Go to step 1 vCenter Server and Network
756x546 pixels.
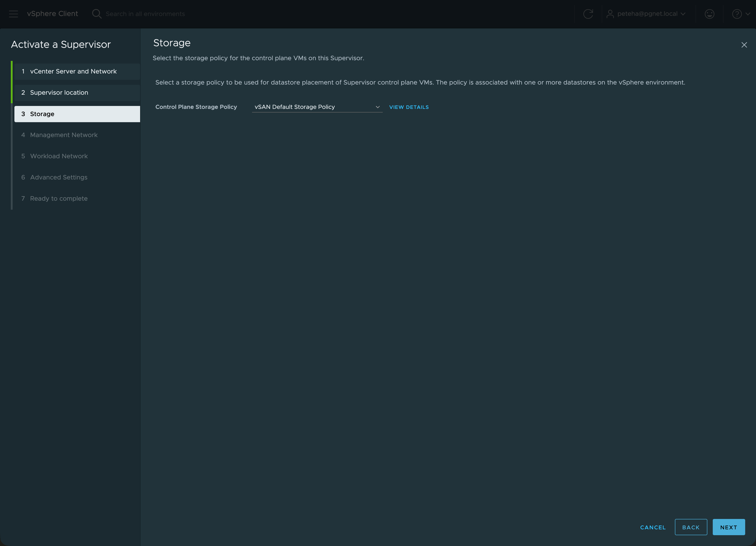tap(77, 71)
